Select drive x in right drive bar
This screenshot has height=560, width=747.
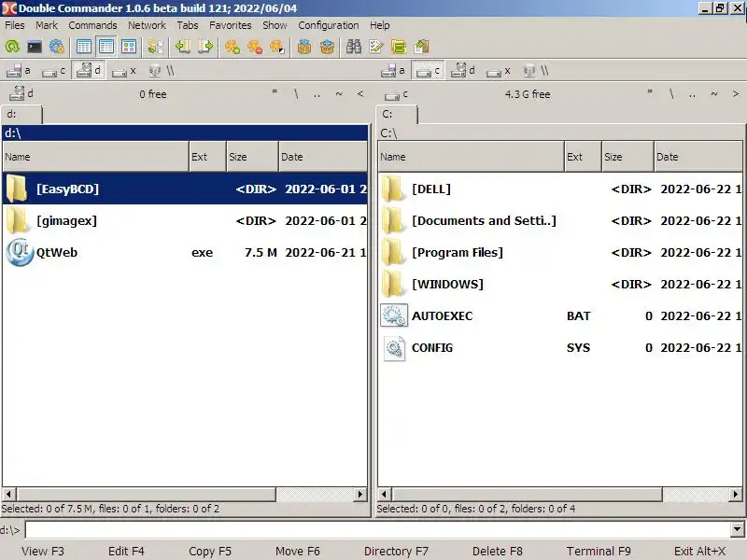pyautogui.click(x=499, y=71)
